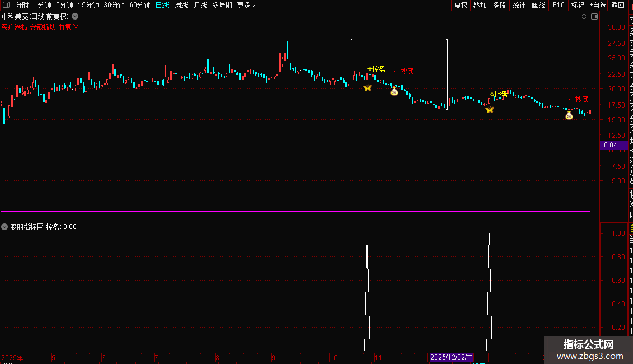This screenshot has height=364, width=633.
Task: Expand the 更多 periods menu
Action: 246,5
